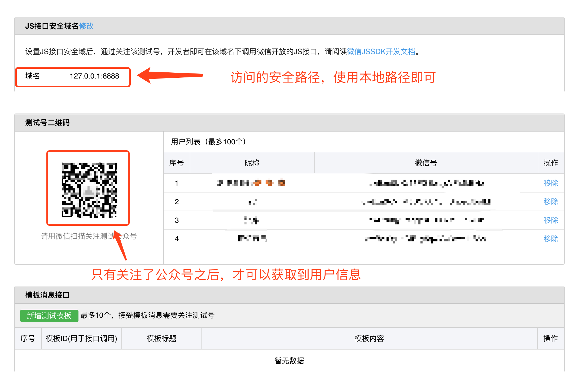Remove user number 3 from list

coord(550,220)
